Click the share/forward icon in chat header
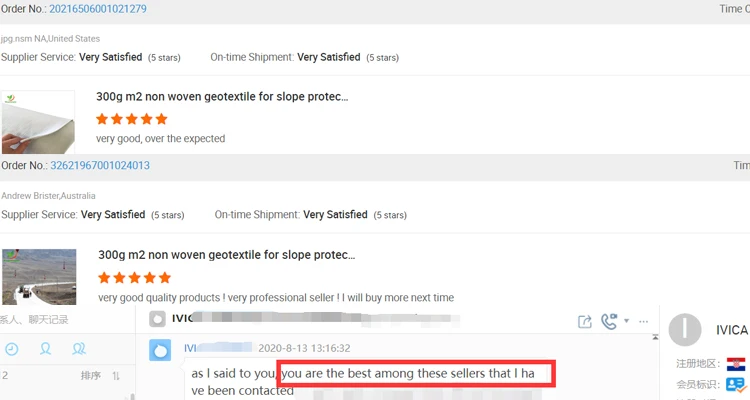The height and width of the screenshot is (400, 750). tap(585, 321)
